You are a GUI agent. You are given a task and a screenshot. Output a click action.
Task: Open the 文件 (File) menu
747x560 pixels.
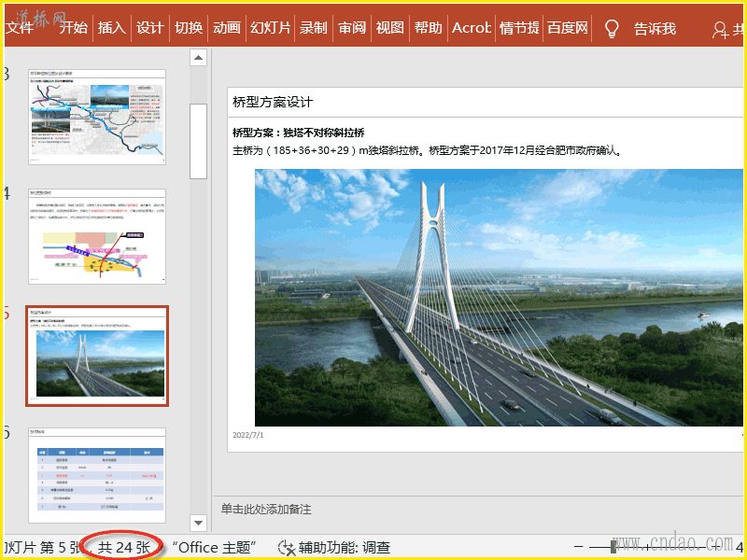pyautogui.click(x=20, y=28)
